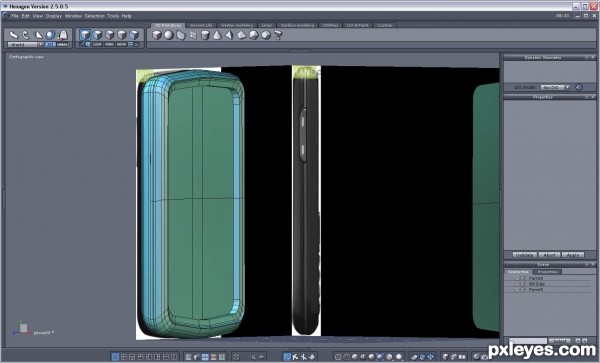
Task: Click the phone side-view reference image
Action: tap(306, 200)
